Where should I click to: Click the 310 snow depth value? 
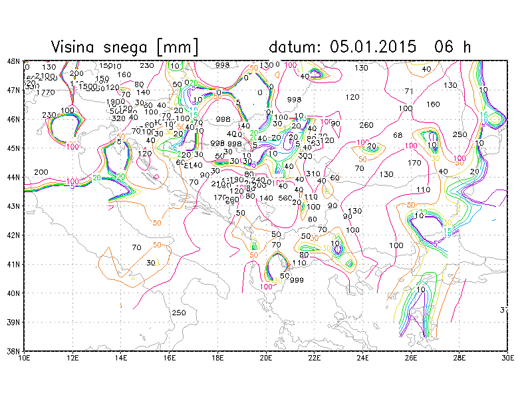pyautogui.click(x=313, y=174)
